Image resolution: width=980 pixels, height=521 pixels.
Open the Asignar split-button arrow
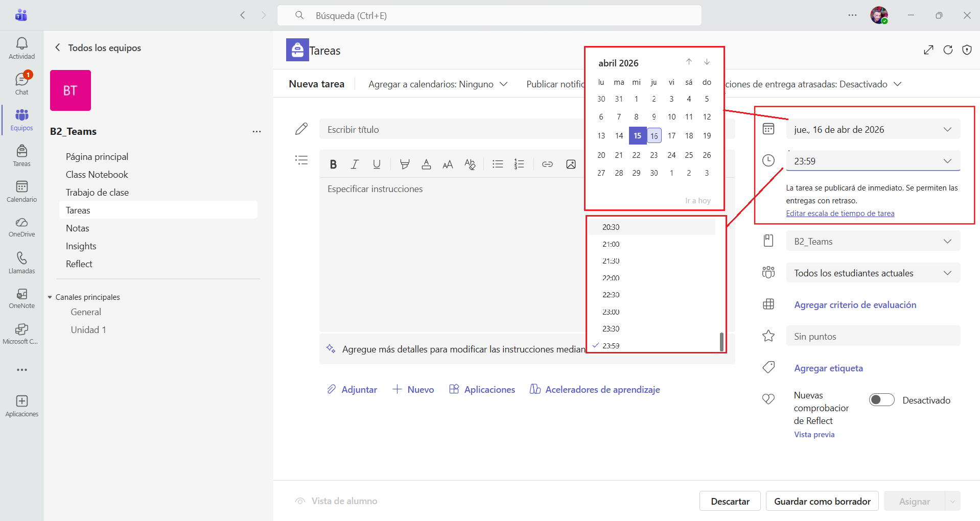(953, 501)
